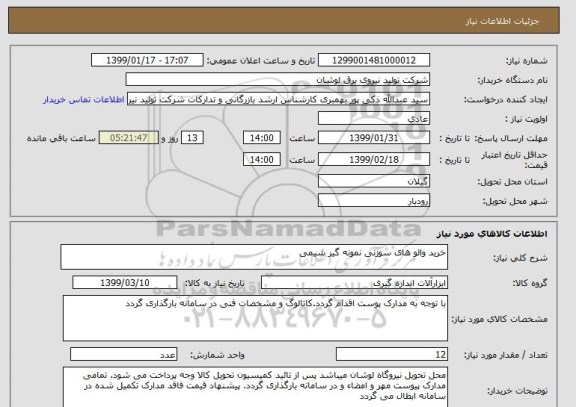576x407 pixels.
Task: Click the request creator name field
Action: click(278, 99)
